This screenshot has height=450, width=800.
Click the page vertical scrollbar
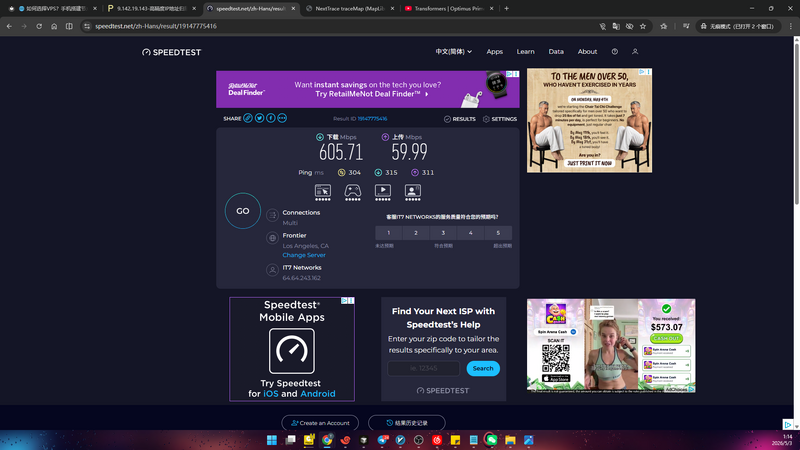tap(796, 122)
